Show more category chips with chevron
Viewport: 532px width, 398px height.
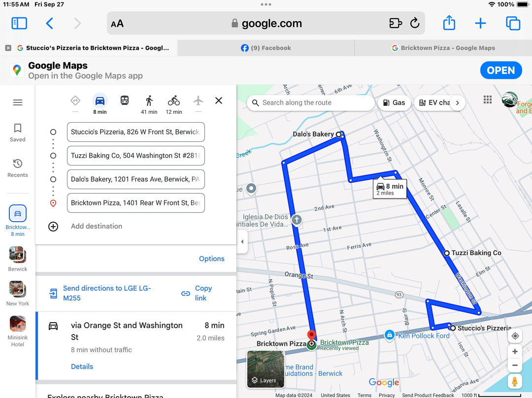pyautogui.click(x=457, y=103)
